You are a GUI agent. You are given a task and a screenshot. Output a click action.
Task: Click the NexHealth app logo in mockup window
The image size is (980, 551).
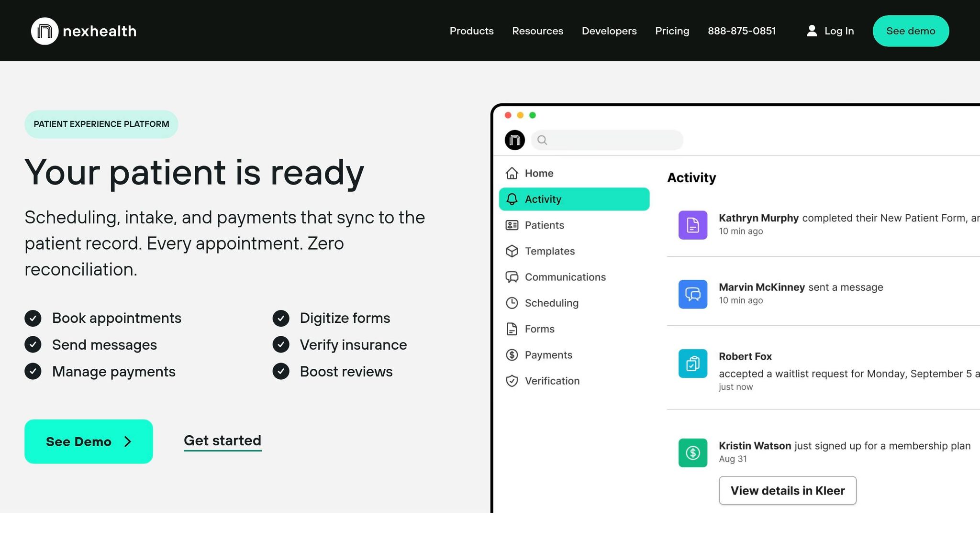click(515, 140)
